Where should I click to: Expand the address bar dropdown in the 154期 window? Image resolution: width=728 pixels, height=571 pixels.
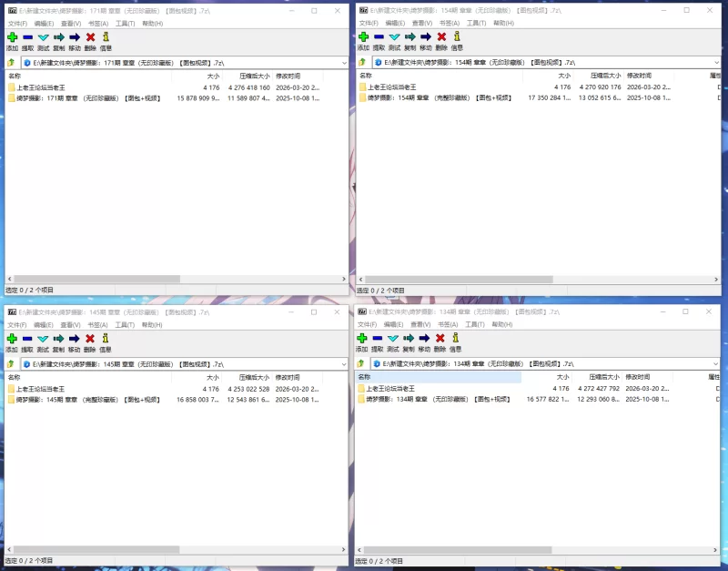tap(714, 63)
